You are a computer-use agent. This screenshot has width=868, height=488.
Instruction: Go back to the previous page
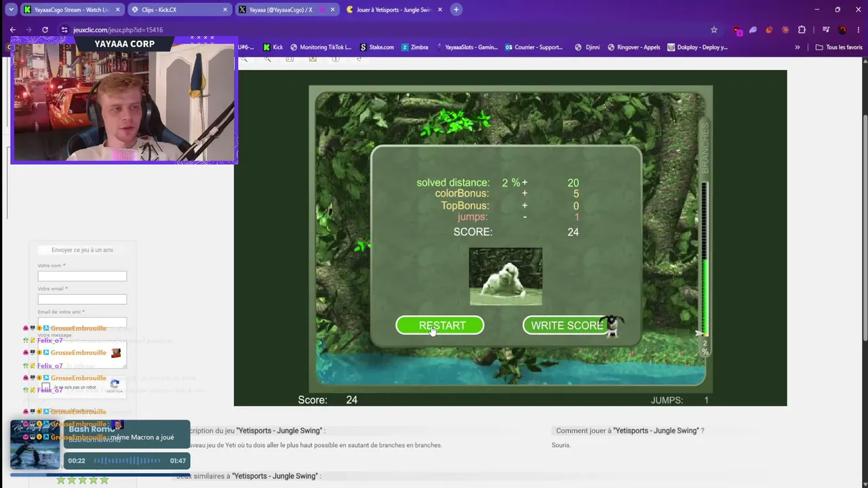click(x=12, y=30)
